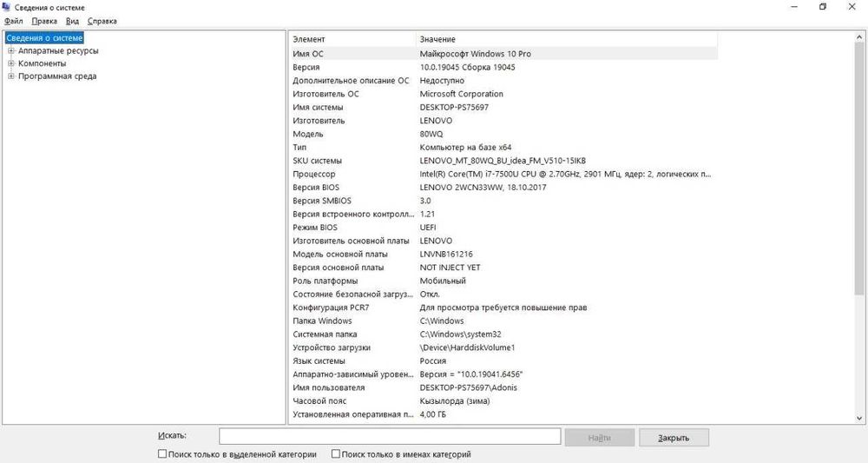Click the Элемент column header

click(x=352, y=39)
